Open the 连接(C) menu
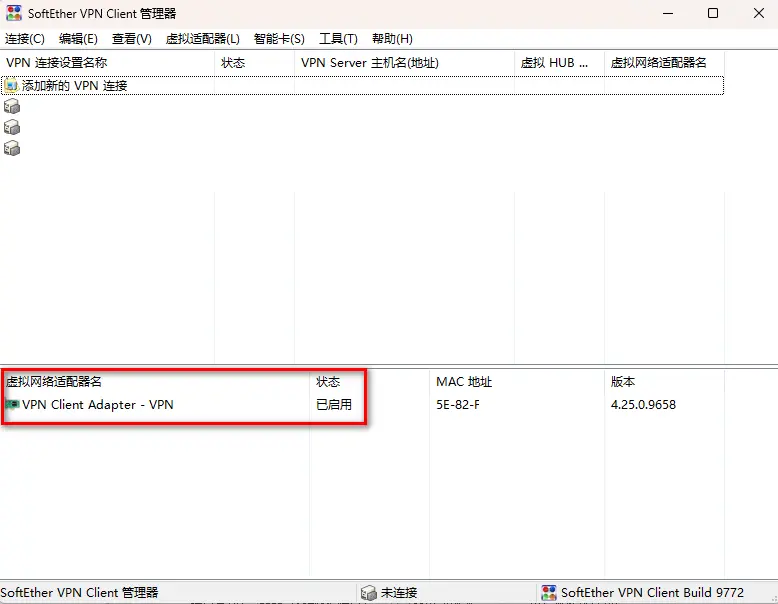The height and width of the screenshot is (604, 778). [x=25, y=39]
